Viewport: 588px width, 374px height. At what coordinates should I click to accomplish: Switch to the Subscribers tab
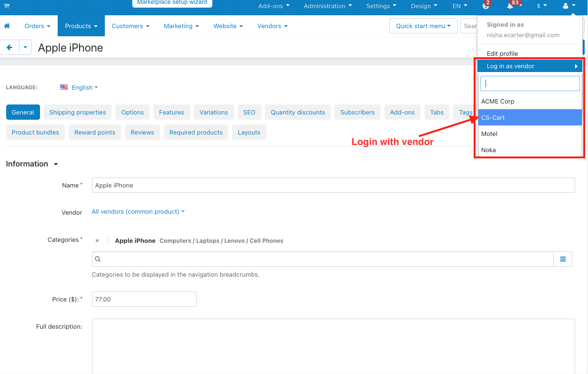tap(357, 112)
